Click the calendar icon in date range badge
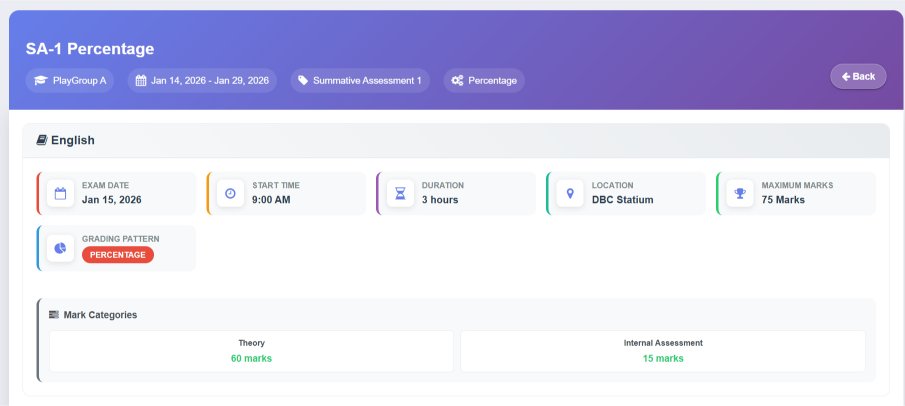 141,81
